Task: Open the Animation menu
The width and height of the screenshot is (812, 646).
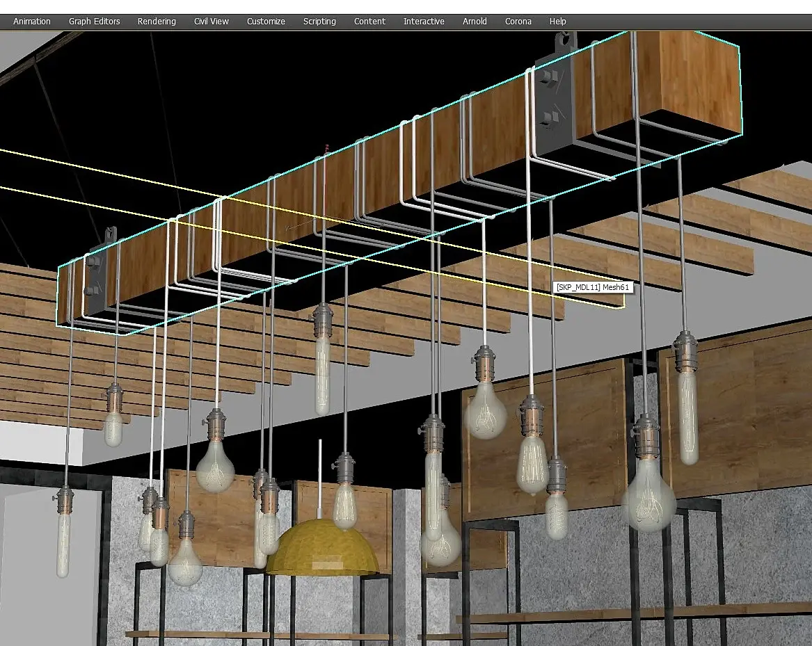Action: coord(32,22)
